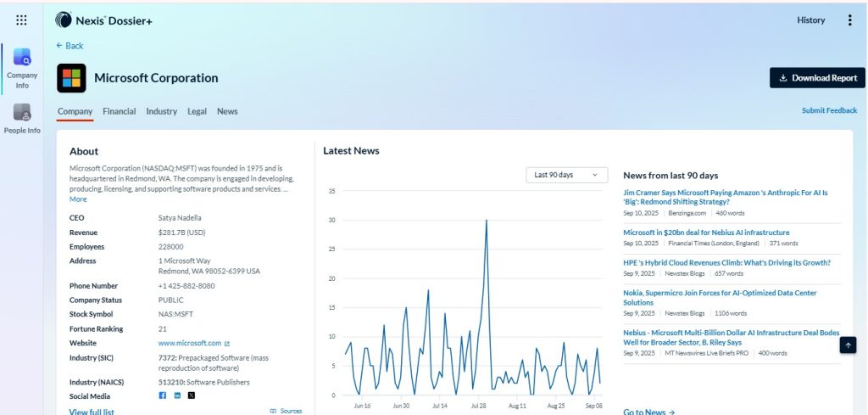This screenshot has height=415, width=868.
Task: Click the Latest News heading
Action: pos(351,151)
